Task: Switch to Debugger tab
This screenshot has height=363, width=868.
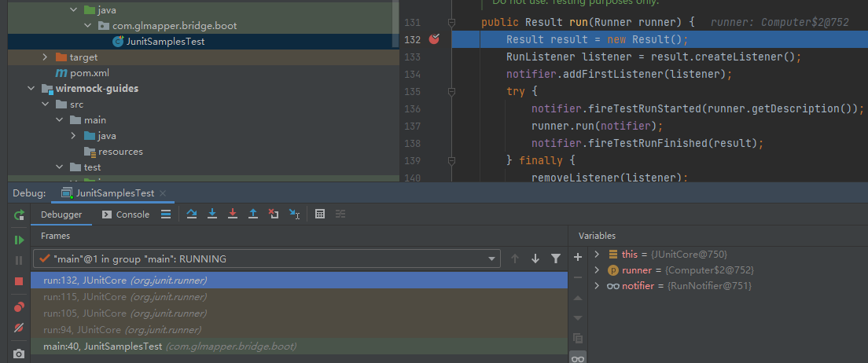Action: click(61, 214)
